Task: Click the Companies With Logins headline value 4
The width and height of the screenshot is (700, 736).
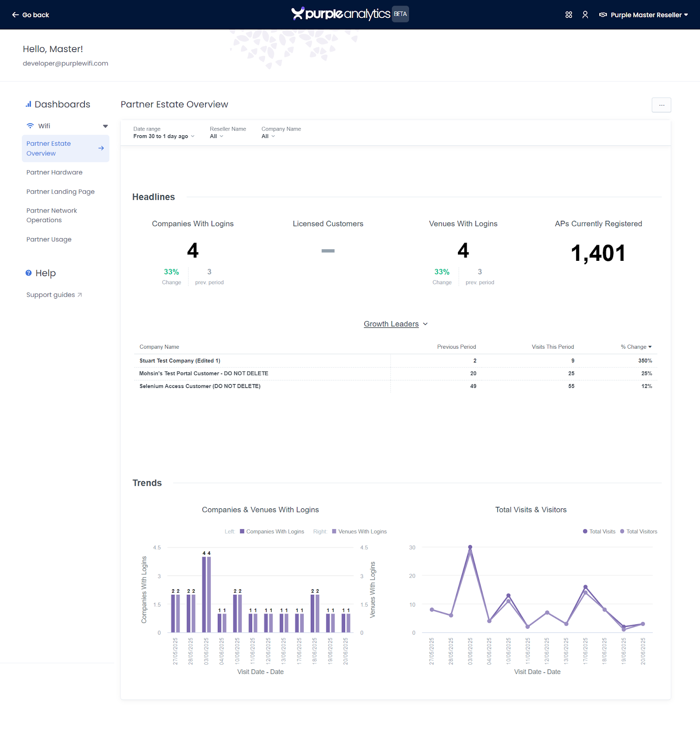Action: coord(193,251)
